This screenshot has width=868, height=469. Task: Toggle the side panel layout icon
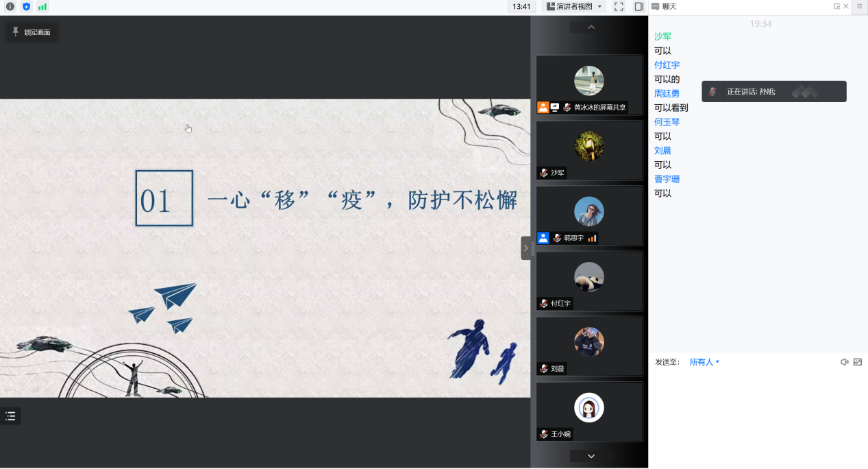pos(638,7)
